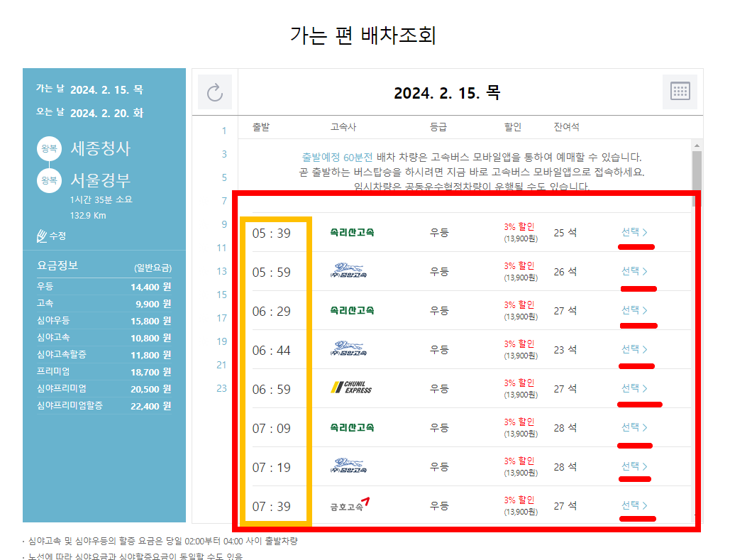This screenshot has width=730, height=560.
Task: Click the 세종청사 departure terminal name
Action: (101, 148)
